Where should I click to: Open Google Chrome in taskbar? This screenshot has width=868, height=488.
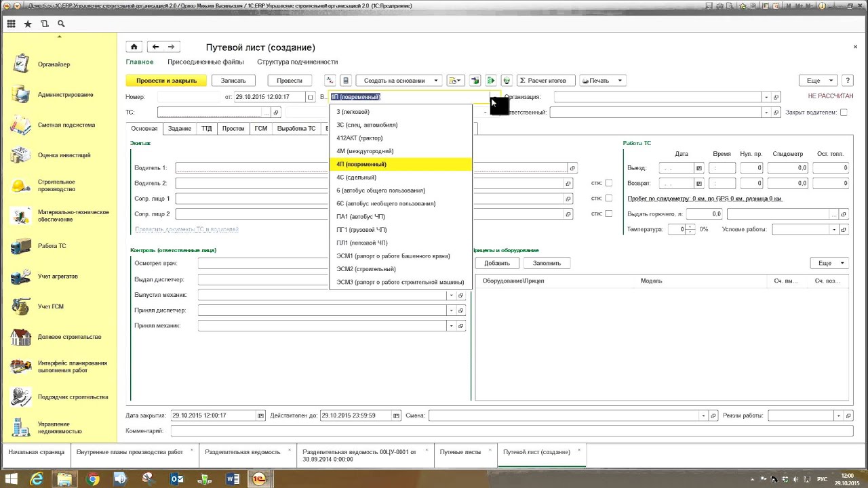coord(93,479)
